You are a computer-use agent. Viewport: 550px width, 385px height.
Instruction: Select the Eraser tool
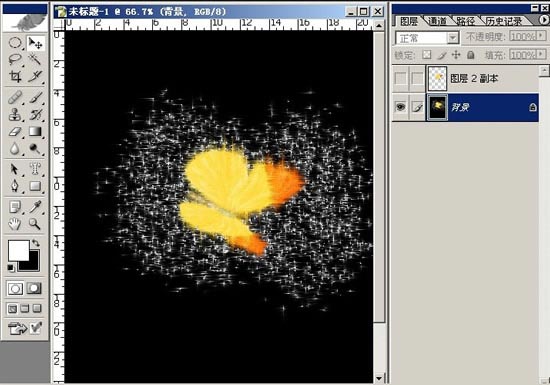(15, 132)
